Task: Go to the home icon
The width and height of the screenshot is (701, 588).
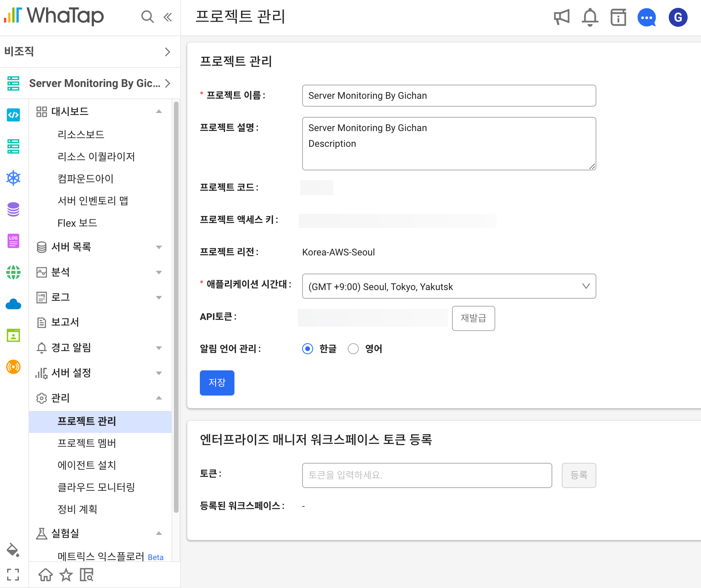Action: point(46,575)
